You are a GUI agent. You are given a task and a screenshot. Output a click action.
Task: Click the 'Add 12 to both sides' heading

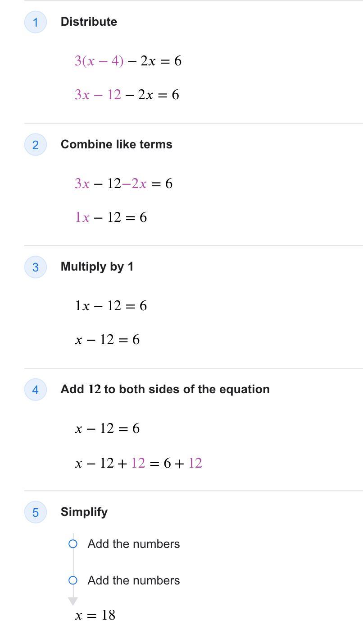click(x=165, y=389)
